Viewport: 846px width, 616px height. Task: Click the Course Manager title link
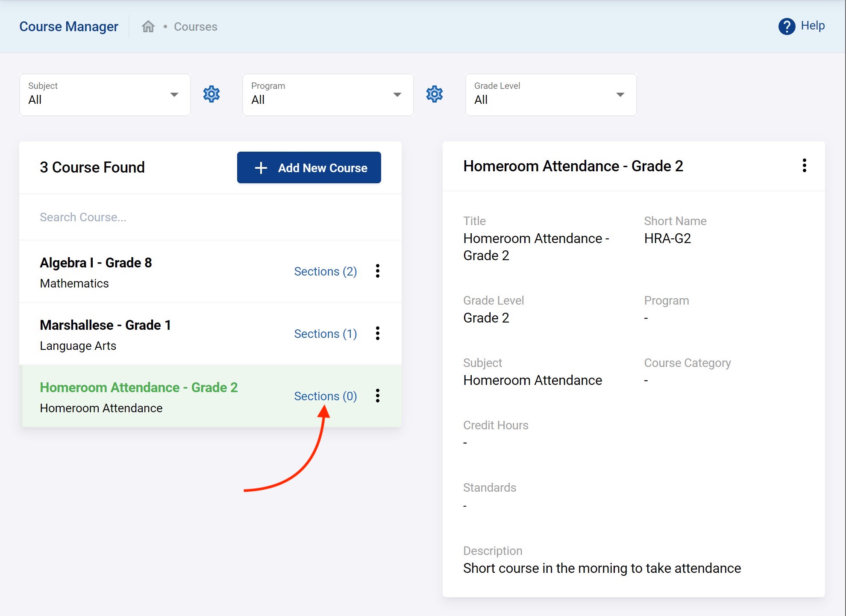point(69,26)
